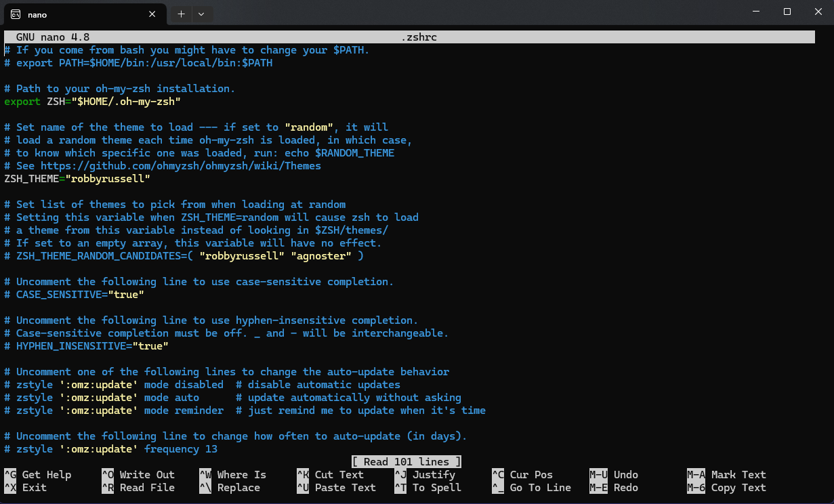The height and width of the screenshot is (504, 834).
Task: Click 'Set list of themes to pick' comment
Action: (175, 205)
